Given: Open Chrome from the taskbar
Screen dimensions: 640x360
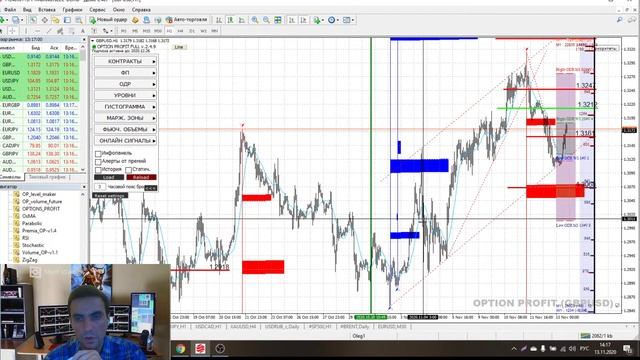Looking at the screenshot, I should [x=180, y=349].
